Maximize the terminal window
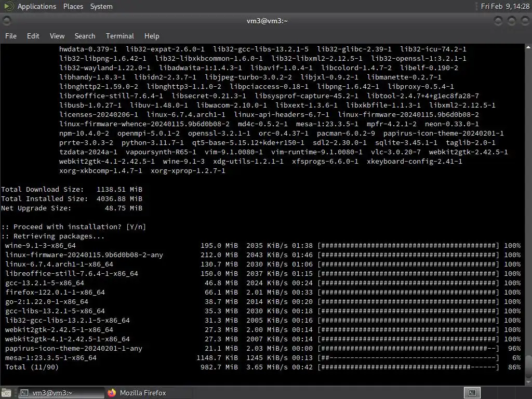Screen dimensions: 532x399 511,21
